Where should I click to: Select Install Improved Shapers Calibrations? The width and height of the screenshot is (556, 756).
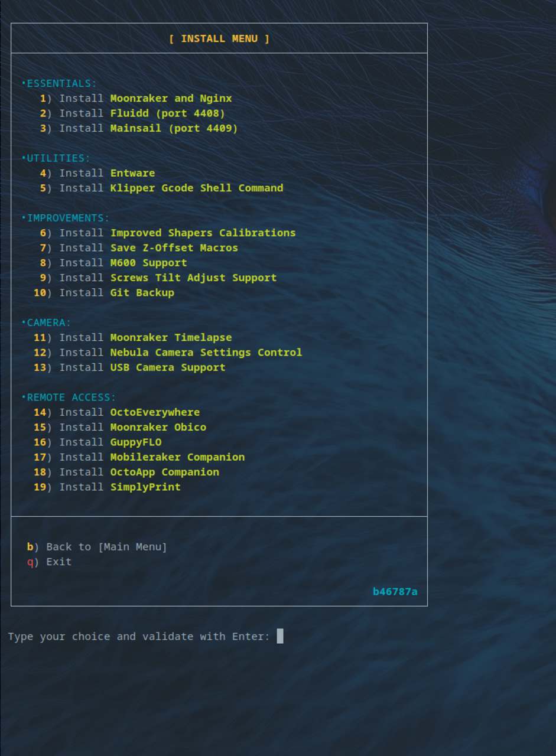(x=168, y=233)
